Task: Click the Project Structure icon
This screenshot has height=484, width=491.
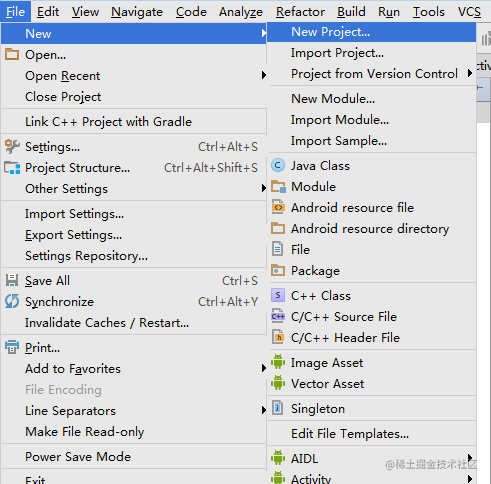Action: [12, 168]
